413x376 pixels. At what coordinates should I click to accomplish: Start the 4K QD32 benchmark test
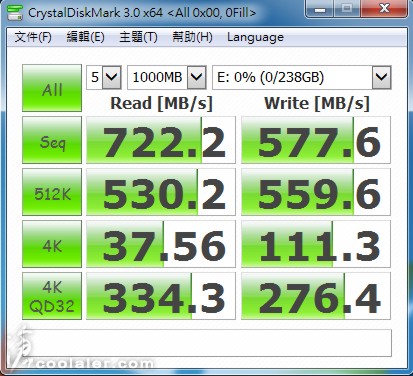coord(52,296)
